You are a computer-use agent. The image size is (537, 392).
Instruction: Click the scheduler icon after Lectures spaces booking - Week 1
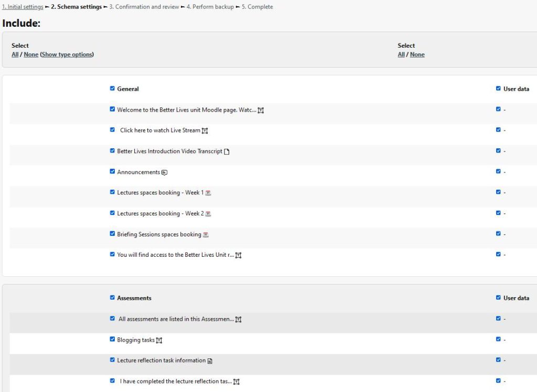[208, 192]
